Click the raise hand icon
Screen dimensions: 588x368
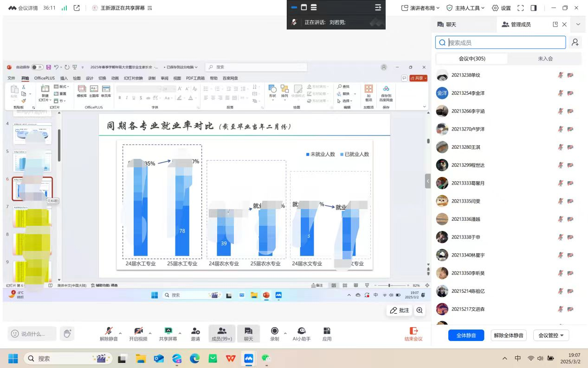click(x=67, y=333)
